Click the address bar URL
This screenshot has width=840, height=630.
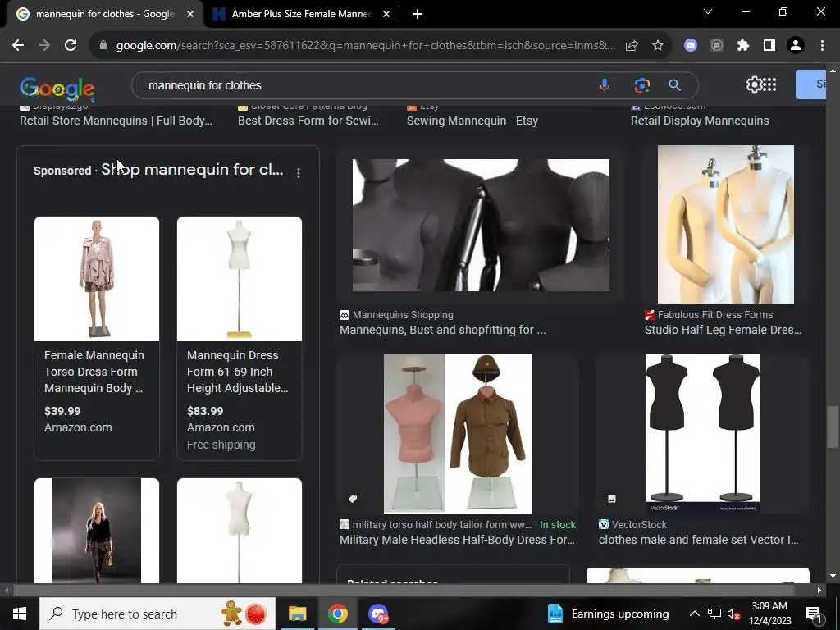[365, 46]
